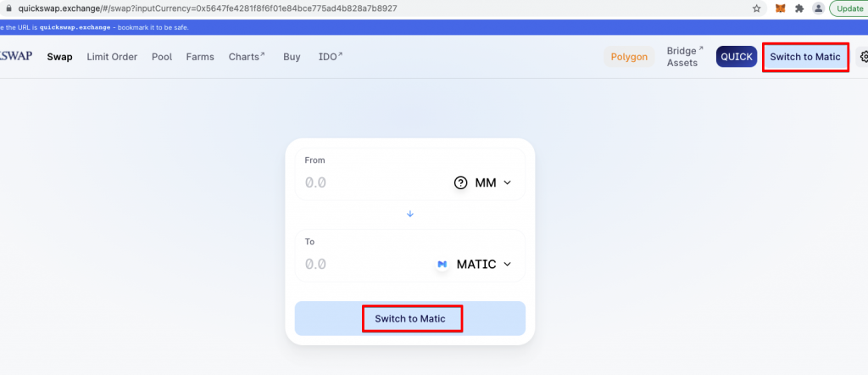The height and width of the screenshot is (375, 868).
Task: Go to the Swap tab
Action: click(x=60, y=57)
